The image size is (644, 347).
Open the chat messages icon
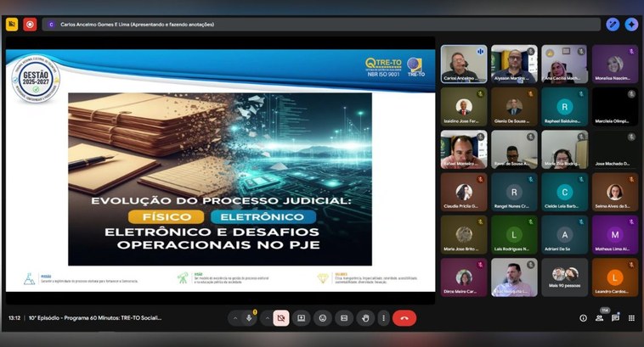615,318
